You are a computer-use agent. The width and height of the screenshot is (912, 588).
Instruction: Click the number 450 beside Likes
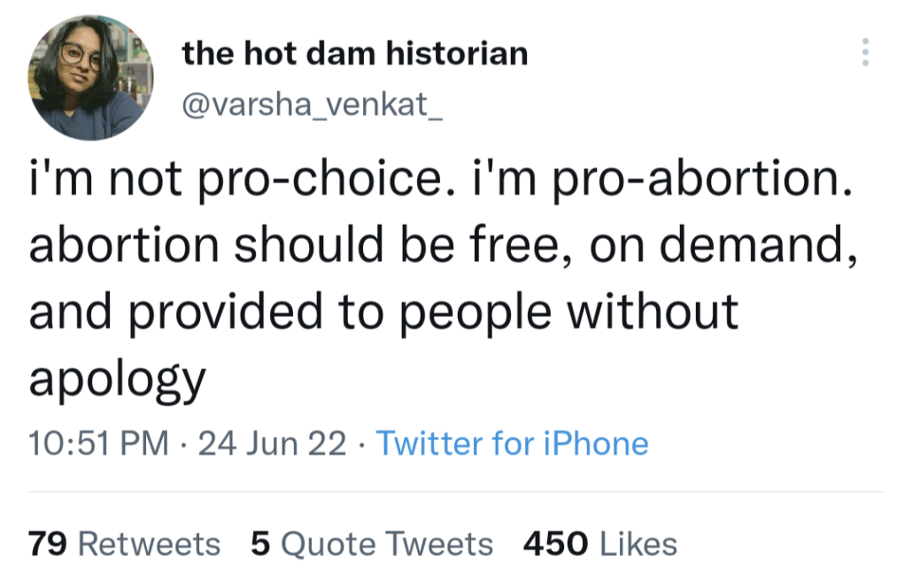point(555,543)
